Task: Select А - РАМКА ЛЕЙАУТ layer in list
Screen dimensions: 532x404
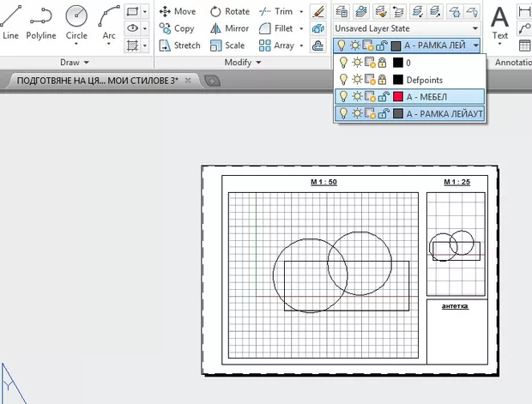Action: pyautogui.click(x=444, y=113)
